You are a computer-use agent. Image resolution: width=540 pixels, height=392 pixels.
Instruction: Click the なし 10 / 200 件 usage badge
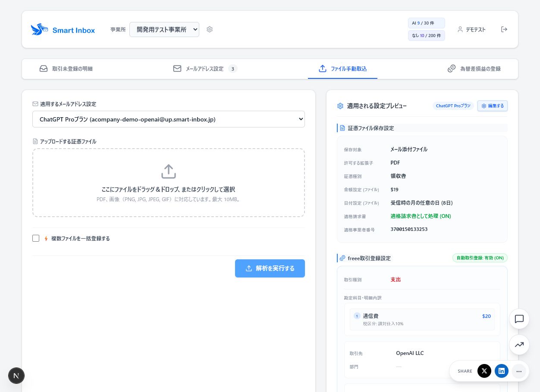(427, 35)
